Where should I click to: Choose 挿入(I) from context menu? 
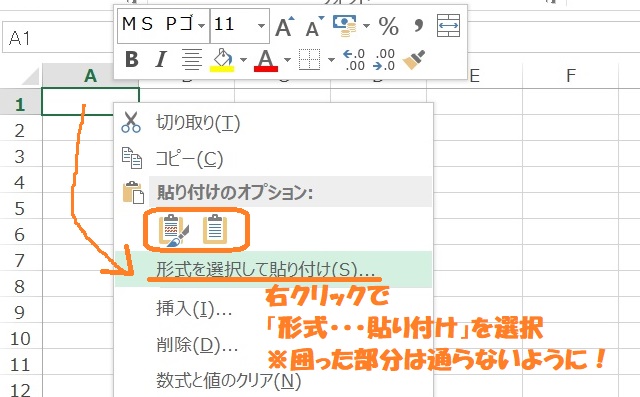click(273, 309)
